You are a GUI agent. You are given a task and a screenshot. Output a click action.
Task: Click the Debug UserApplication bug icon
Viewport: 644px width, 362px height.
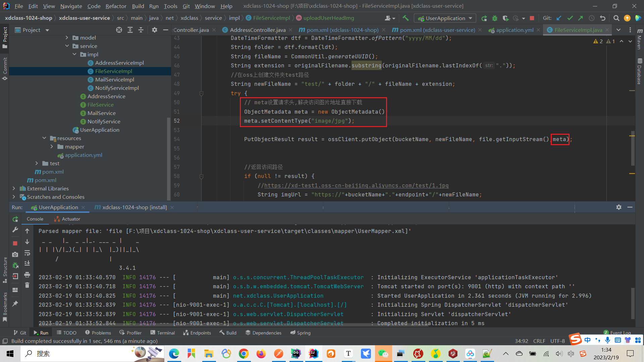[x=494, y=18]
